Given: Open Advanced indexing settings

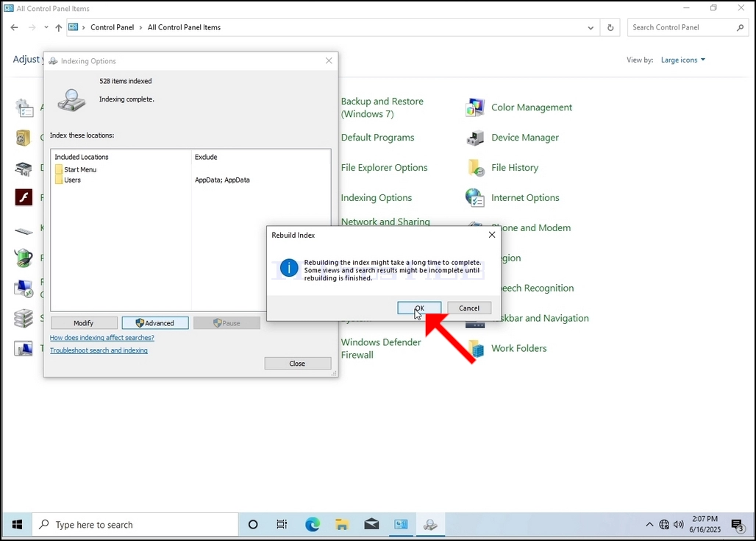Looking at the screenshot, I should (x=155, y=323).
